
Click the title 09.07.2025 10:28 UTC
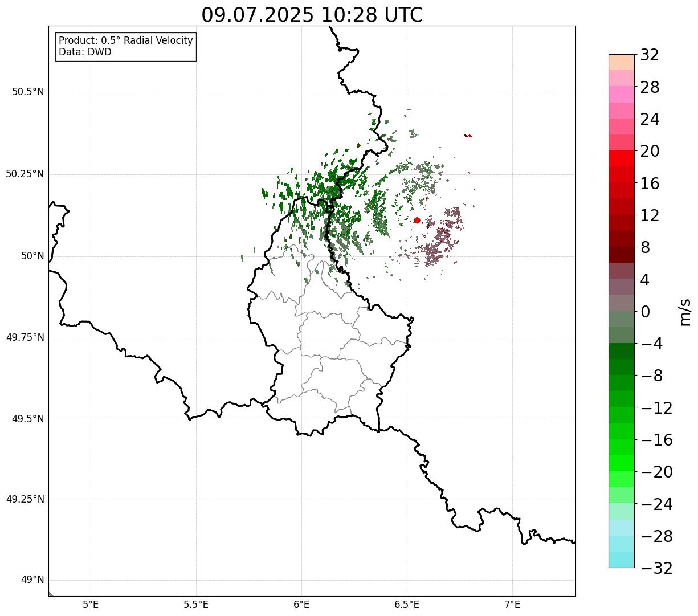312,15
